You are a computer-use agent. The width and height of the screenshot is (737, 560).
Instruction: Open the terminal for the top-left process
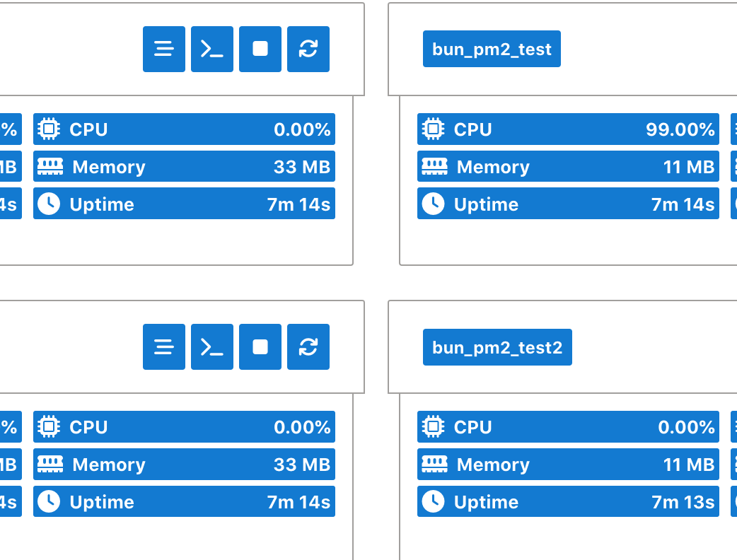click(x=211, y=49)
